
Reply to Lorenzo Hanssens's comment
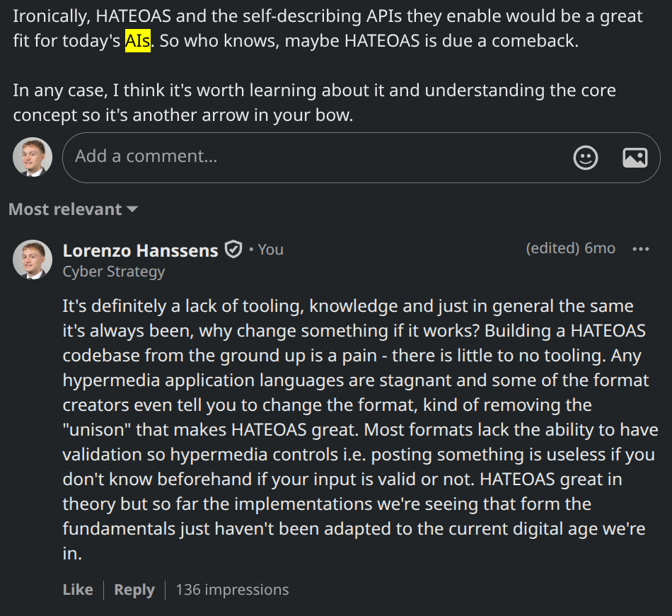tap(134, 590)
